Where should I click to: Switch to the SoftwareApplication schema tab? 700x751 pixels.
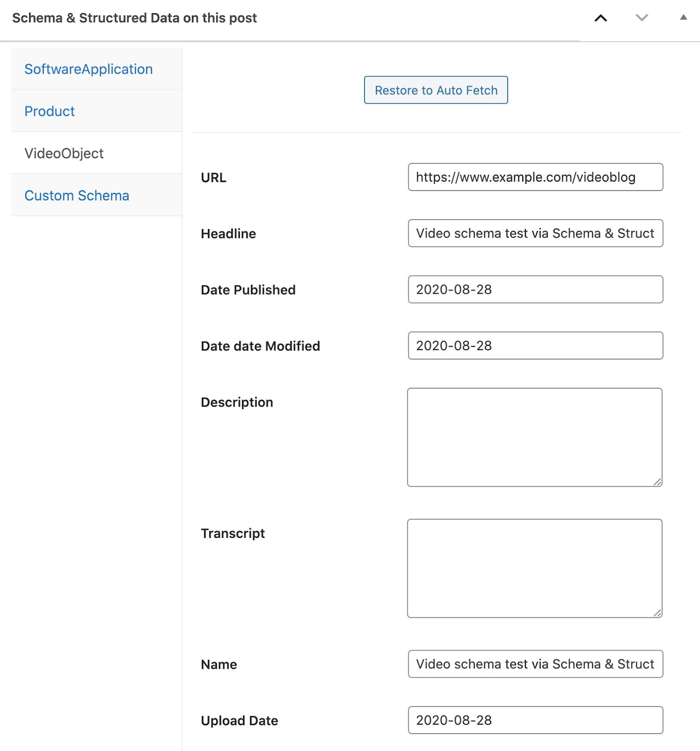pos(88,69)
